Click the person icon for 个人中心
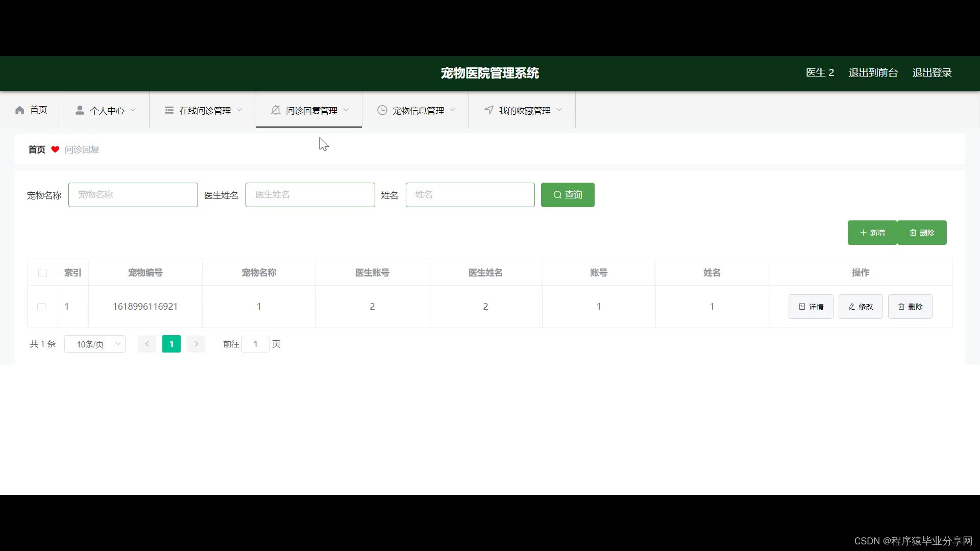The width and height of the screenshot is (980, 551). [x=80, y=110]
